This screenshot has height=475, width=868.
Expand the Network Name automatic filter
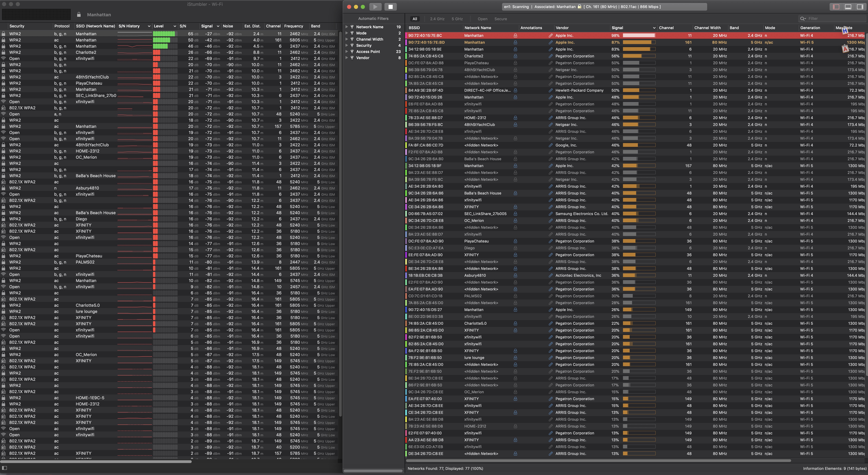346,27
